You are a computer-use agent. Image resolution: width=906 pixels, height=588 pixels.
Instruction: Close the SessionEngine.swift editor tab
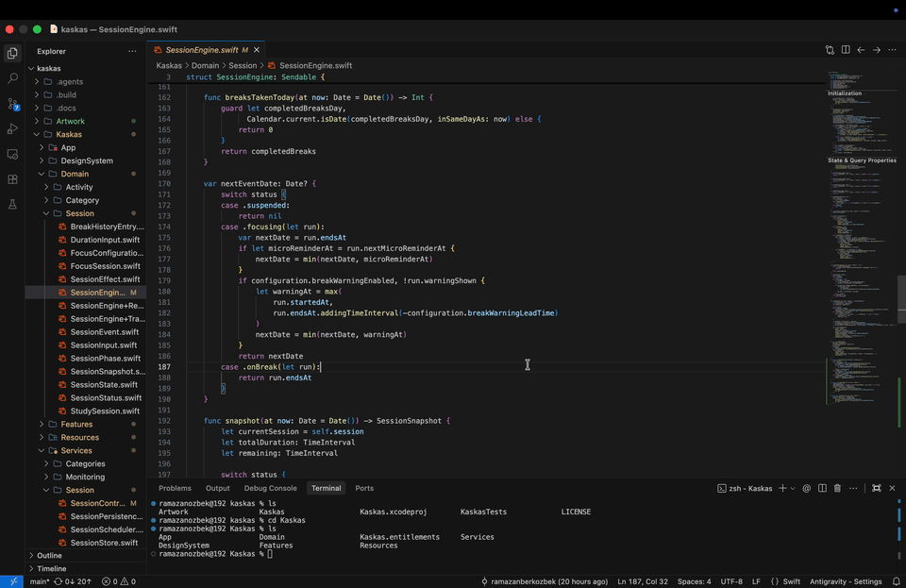[x=257, y=50]
